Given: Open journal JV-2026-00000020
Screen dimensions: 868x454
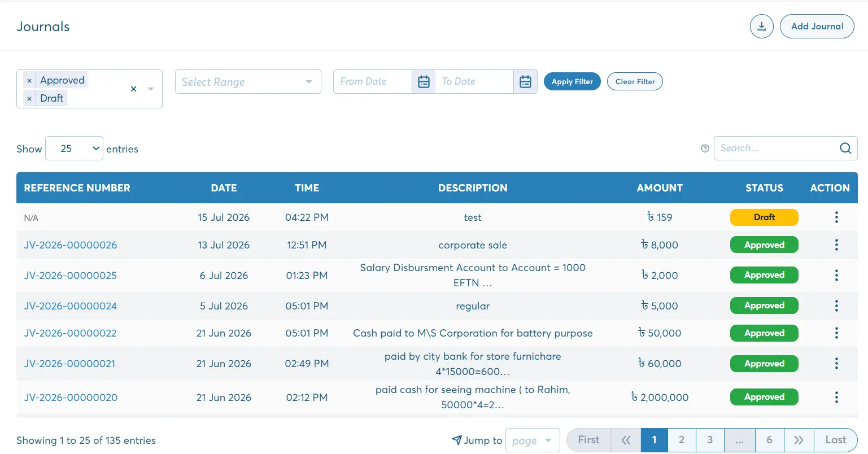Looking at the screenshot, I should point(71,398).
